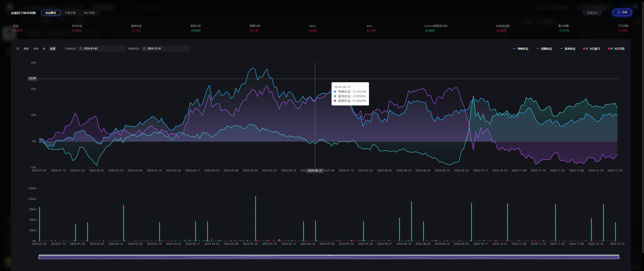Click the AI 分析 button

[622, 12]
